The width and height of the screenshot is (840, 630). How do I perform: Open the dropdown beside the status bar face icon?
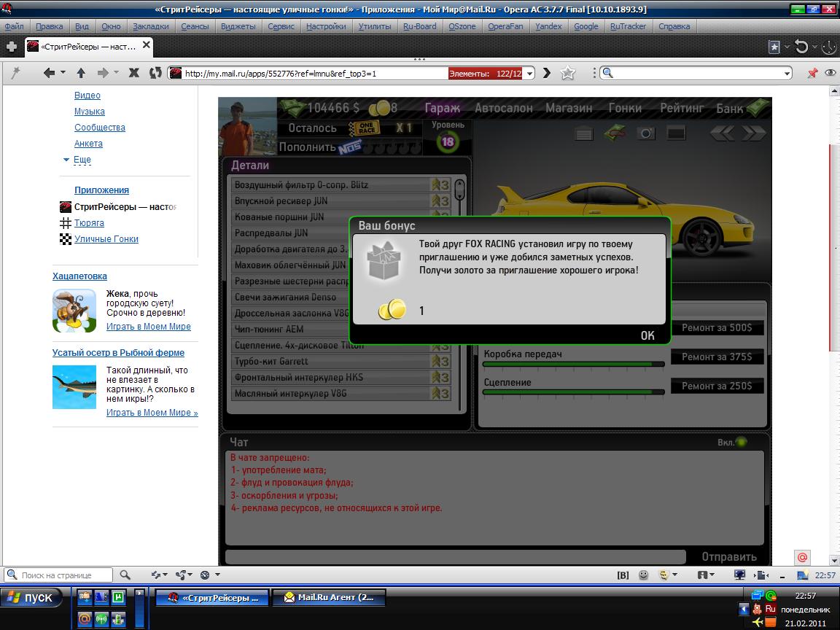point(674,575)
